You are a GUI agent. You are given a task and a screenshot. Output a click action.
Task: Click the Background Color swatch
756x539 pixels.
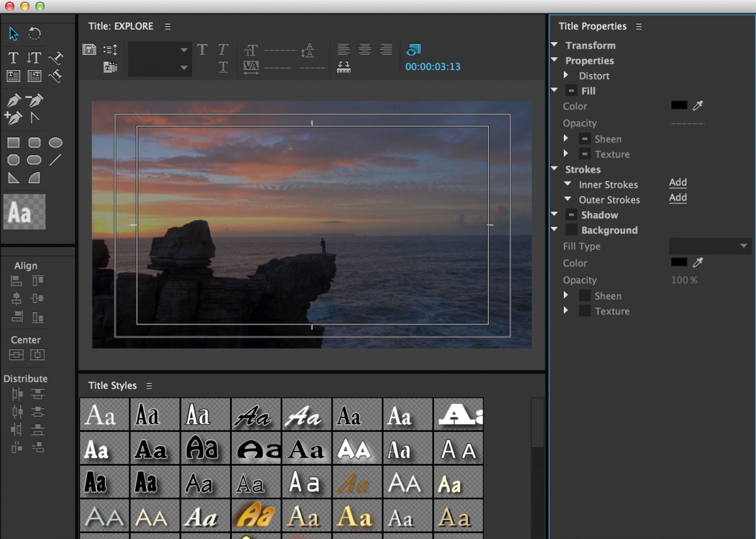(x=679, y=262)
